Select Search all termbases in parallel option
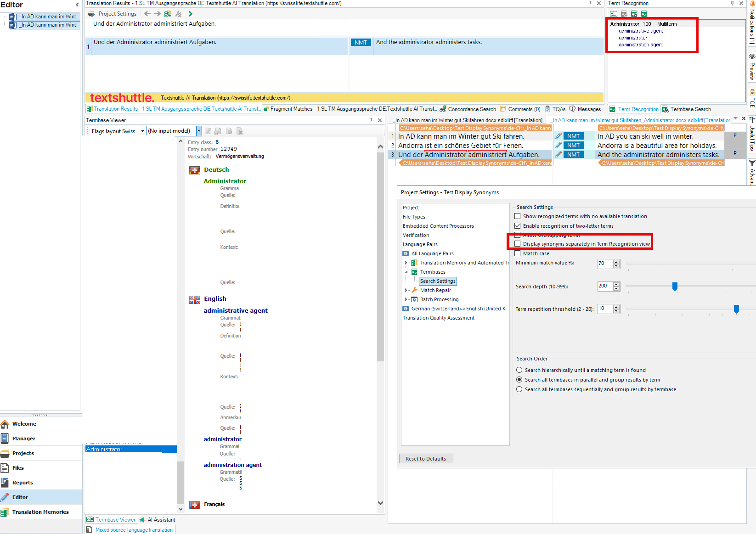This screenshot has width=756, height=534. [x=519, y=380]
